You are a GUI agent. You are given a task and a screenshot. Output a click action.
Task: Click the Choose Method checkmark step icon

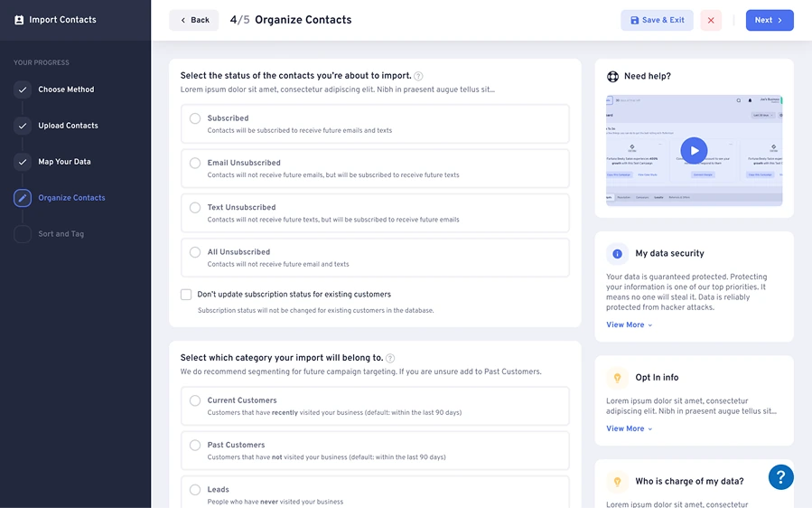(x=23, y=89)
